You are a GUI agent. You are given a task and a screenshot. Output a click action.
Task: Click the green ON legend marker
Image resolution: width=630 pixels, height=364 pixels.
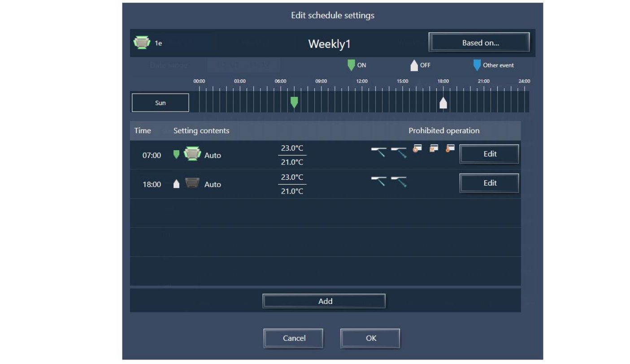click(351, 65)
